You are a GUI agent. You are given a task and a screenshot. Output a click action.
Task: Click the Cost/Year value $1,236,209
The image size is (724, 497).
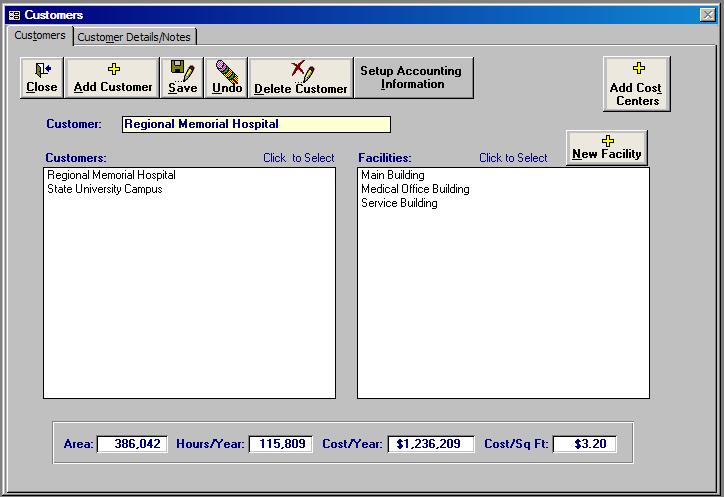click(x=431, y=444)
